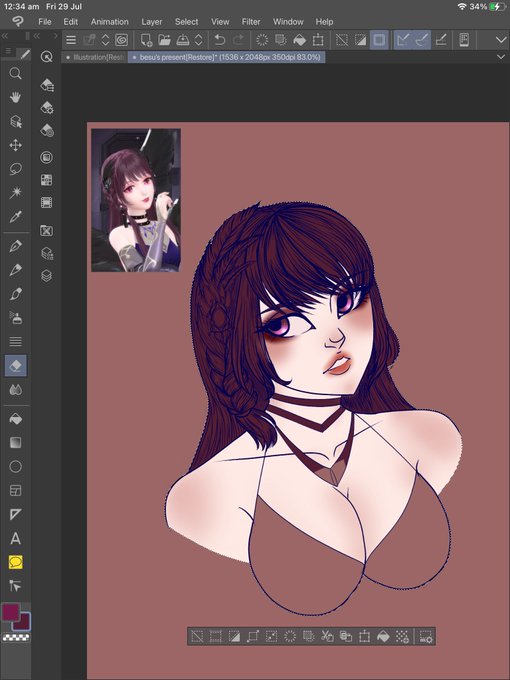Select the Brush tool
Viewport: 510px width, 680px height.
(x=15, y=294)
